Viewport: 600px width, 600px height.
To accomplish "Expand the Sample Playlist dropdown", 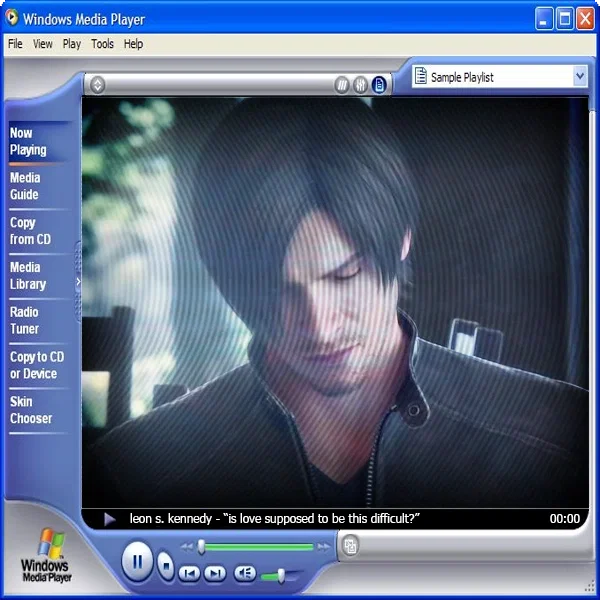I will [580, 76].
